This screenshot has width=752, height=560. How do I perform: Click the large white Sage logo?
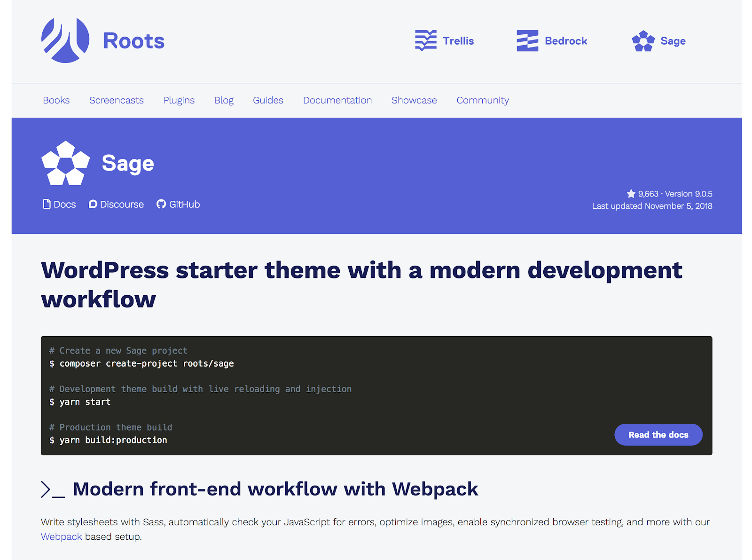(x=65, y=163)
